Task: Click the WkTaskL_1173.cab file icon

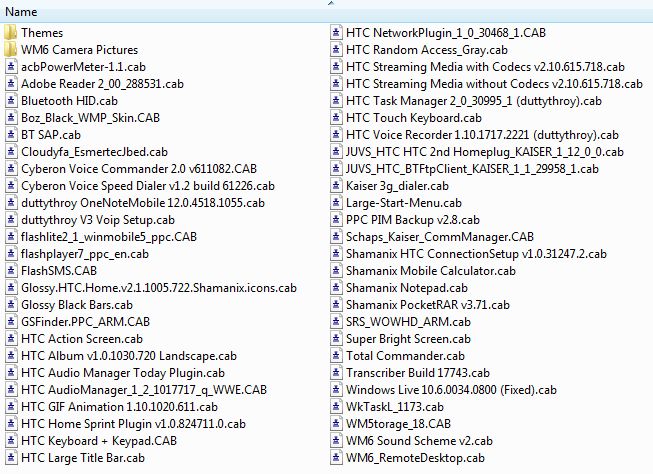Action: (x=336, y=407)
